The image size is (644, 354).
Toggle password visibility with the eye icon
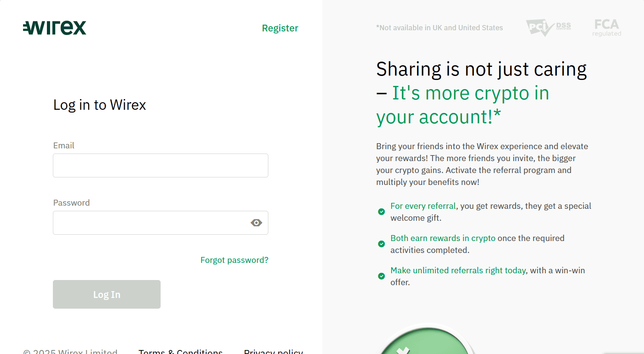[256, 223]
